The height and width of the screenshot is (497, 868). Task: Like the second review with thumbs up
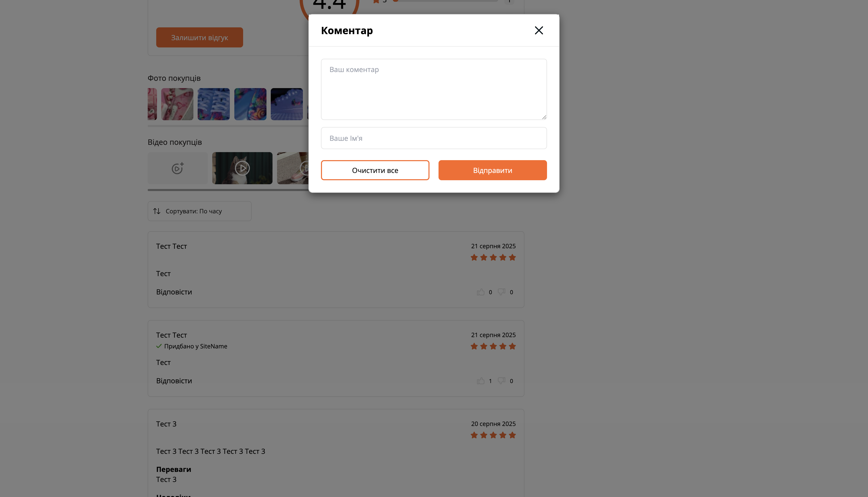pyautogui.click(x=481, y=381)
